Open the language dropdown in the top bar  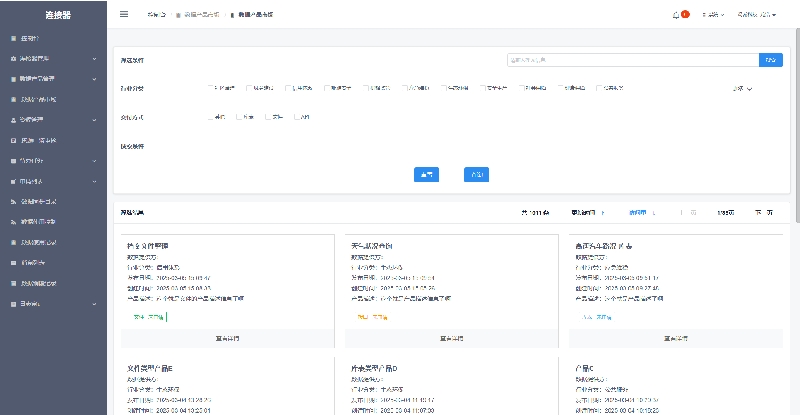(712, 15)
